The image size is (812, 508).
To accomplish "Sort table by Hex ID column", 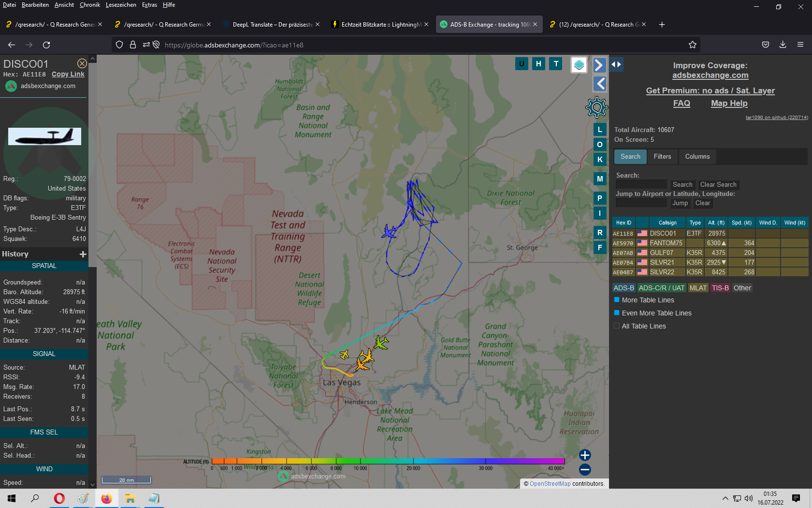I will coord(623,223).
